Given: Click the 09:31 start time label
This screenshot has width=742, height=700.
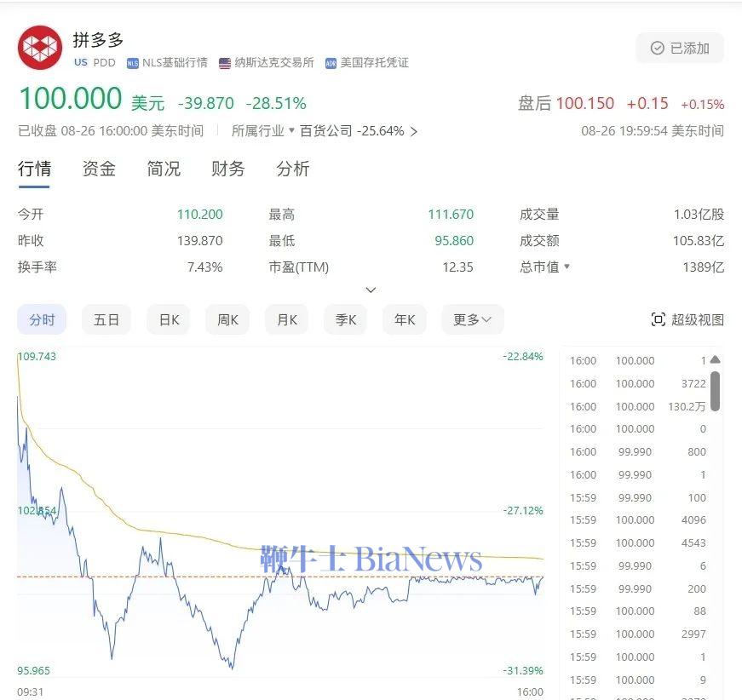Looking at the screenshot, I should point(31,692).
